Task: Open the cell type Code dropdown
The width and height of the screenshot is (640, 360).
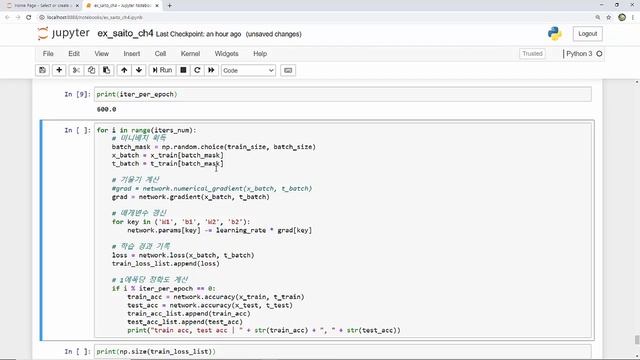Action: pyautogui.click(x=248, y=71)
